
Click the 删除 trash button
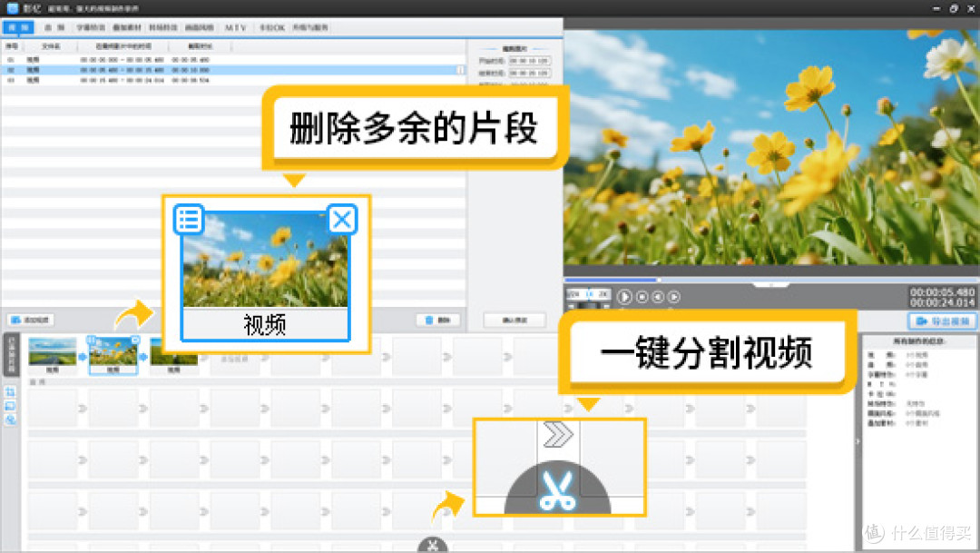[438, 320]
